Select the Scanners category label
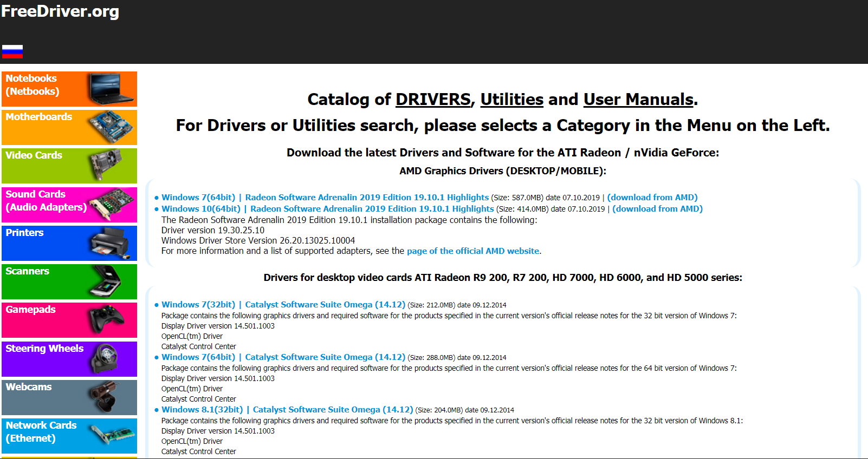 (27, 271)
